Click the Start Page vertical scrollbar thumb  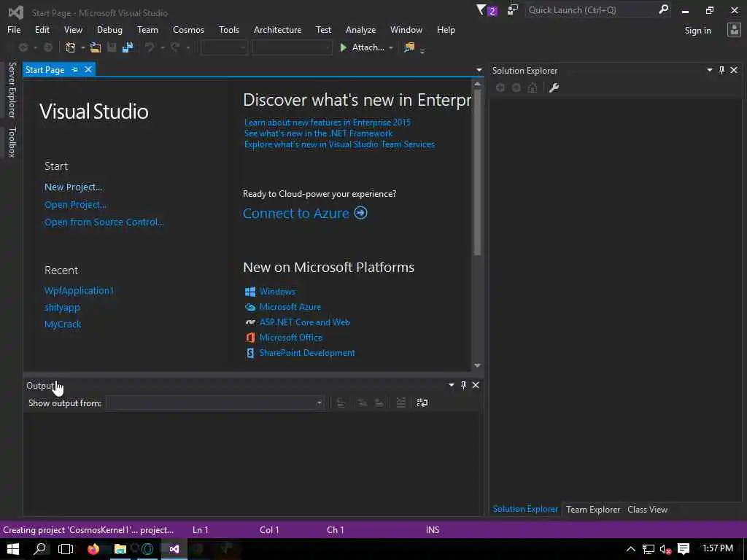click(477, 171)
